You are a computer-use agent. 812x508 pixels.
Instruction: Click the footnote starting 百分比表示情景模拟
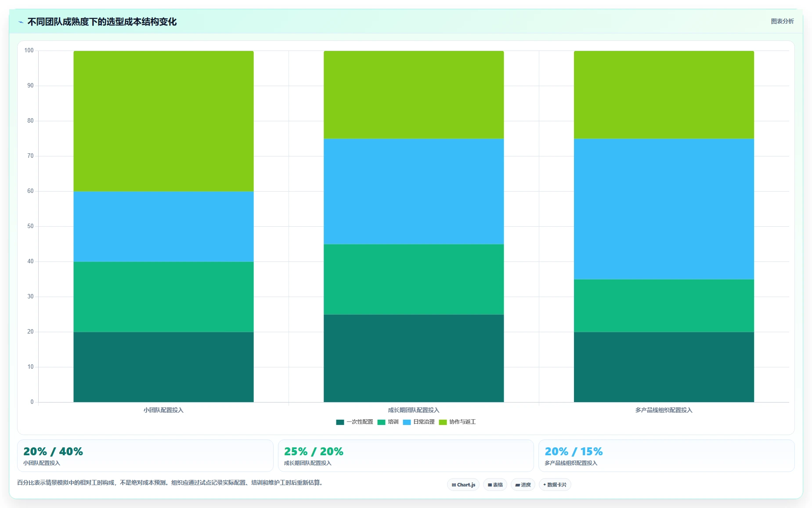pos(171,483)
